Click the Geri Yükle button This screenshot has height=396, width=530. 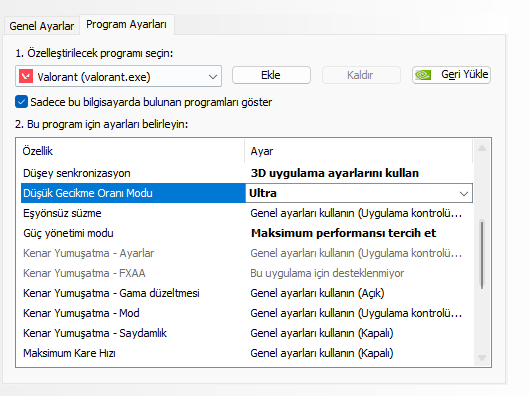point(451,75)
